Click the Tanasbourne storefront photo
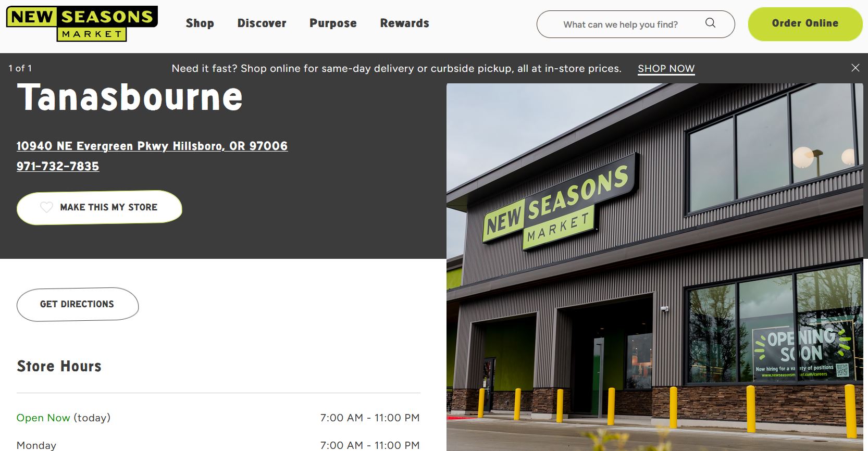This screenshot has width=868, height=451. (655, 267)
